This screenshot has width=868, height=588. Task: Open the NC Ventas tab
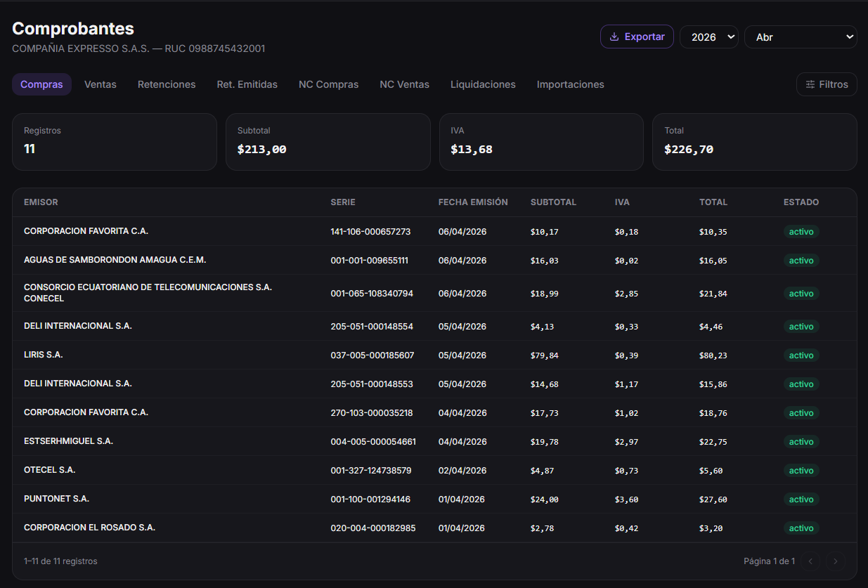[404, 84]
